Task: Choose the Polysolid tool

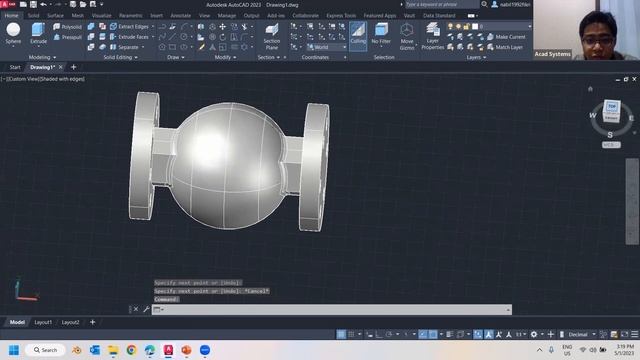Action: tap(67, 27)
